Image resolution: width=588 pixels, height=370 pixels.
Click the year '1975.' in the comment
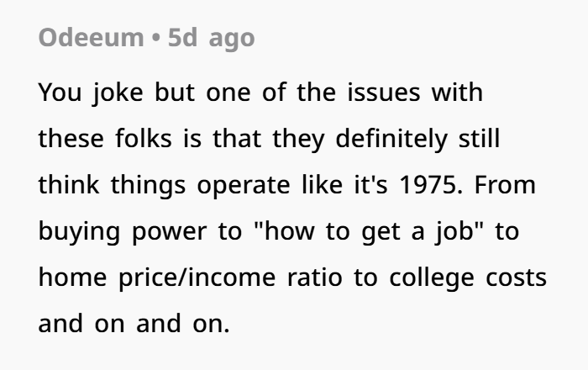click(431, 185)
